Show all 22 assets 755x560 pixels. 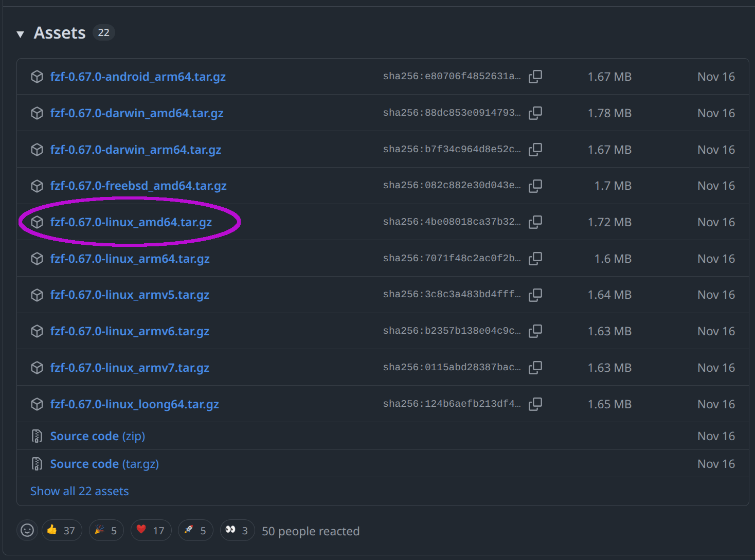[x=79, y=491]
